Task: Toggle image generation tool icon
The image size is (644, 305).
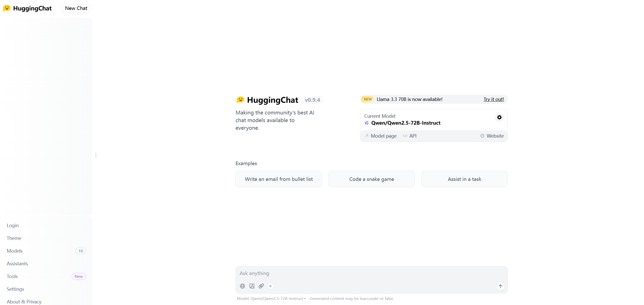Action: [x=252, y=286]
